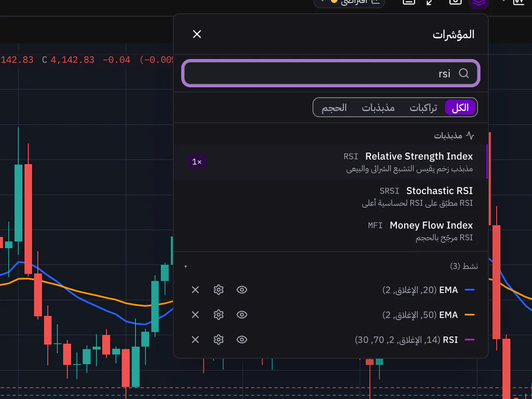Select the الكل filter tab
The image size is (532, 399).
tap(460, 108)
